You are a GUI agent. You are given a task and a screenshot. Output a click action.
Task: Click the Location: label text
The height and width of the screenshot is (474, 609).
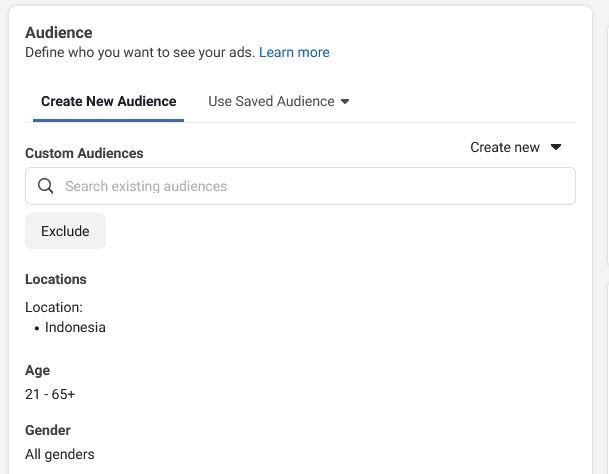(54, 307)
